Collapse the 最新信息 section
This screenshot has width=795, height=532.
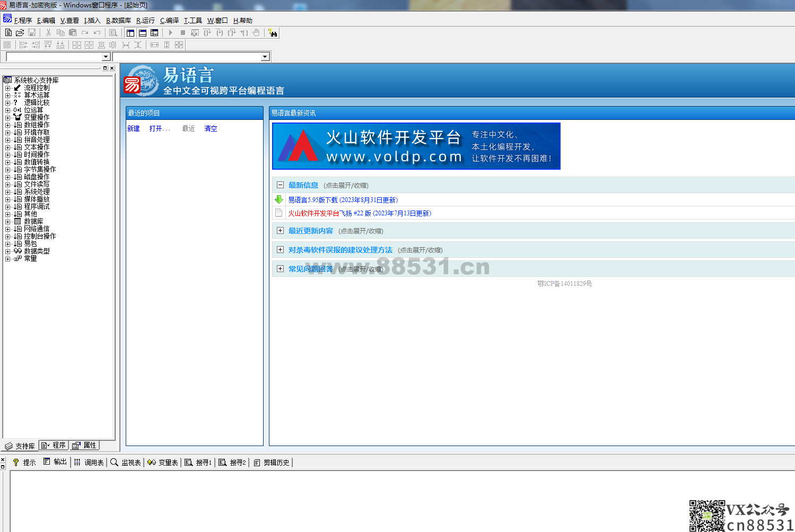click(280, 185)
